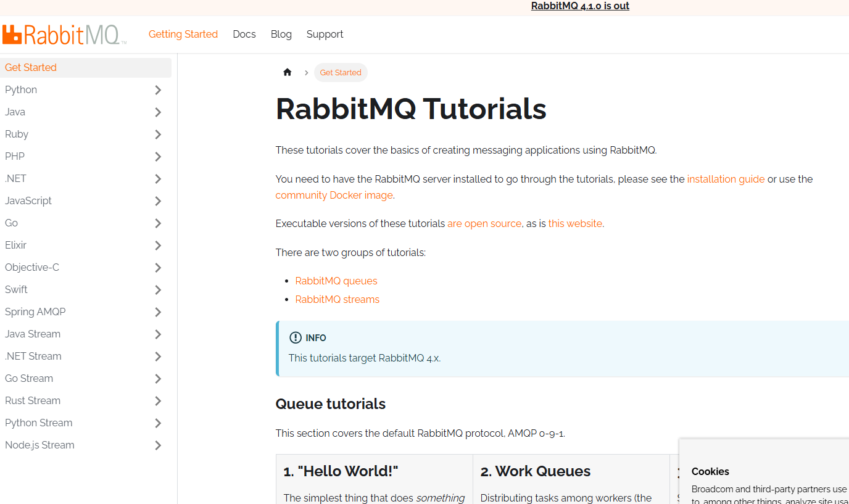Click the RabbitMQ logo
The width and height of the screenshot is (849, 504).
pyautogui.click(x=65, y=35)
